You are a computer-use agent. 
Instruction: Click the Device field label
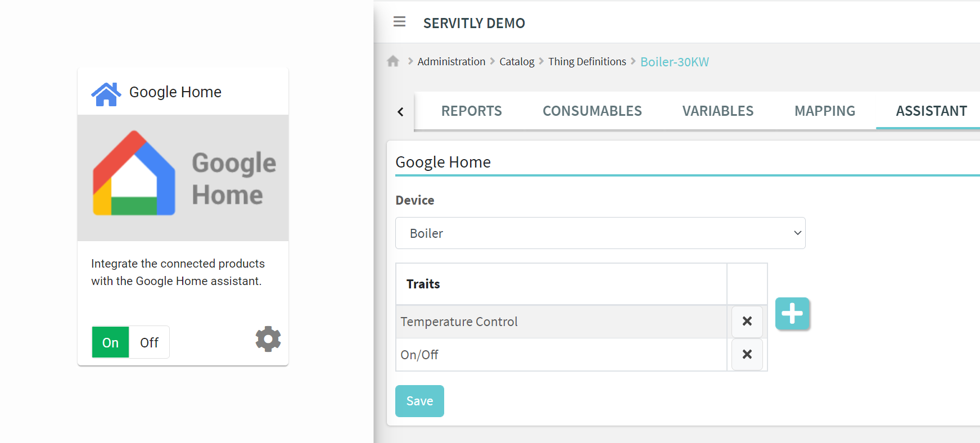(x=415, y=200)
